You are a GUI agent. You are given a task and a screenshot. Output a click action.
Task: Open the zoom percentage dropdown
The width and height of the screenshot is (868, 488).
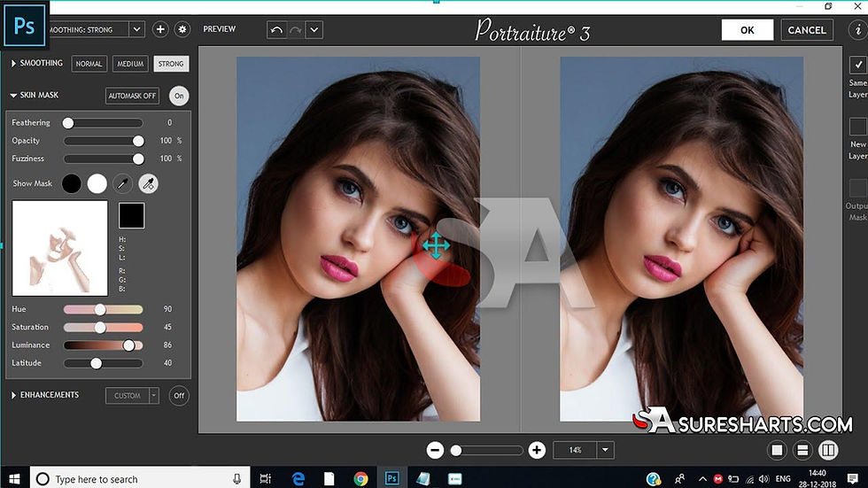click(x=605, y=451)
